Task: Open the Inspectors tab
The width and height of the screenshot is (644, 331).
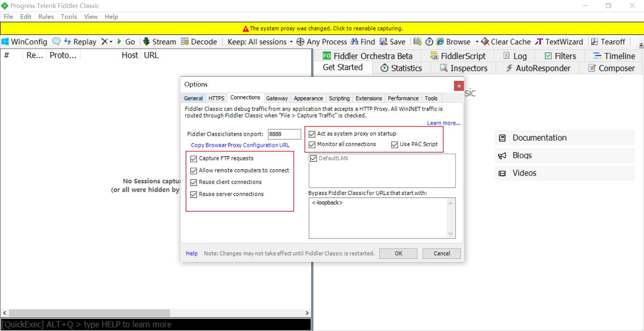Action: [463, 68]
